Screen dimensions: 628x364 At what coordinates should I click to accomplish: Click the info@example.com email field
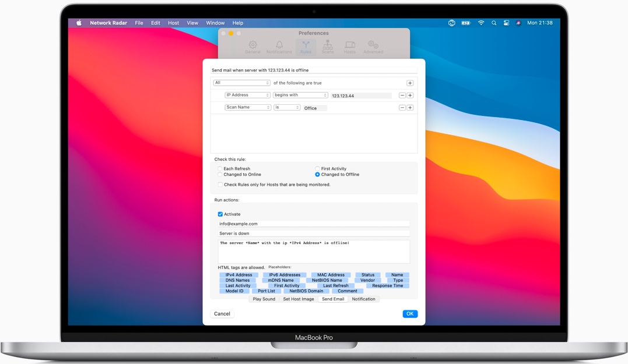[x=314, y=224]
